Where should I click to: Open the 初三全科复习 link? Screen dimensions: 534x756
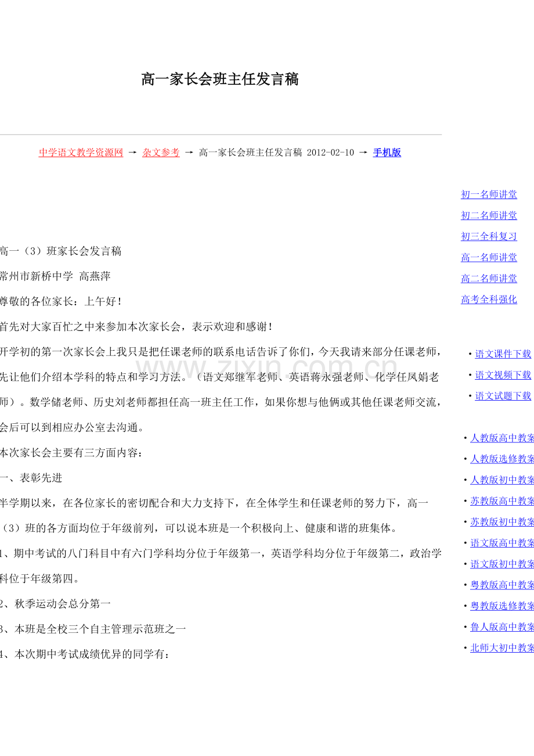click(x=489, y=236)
